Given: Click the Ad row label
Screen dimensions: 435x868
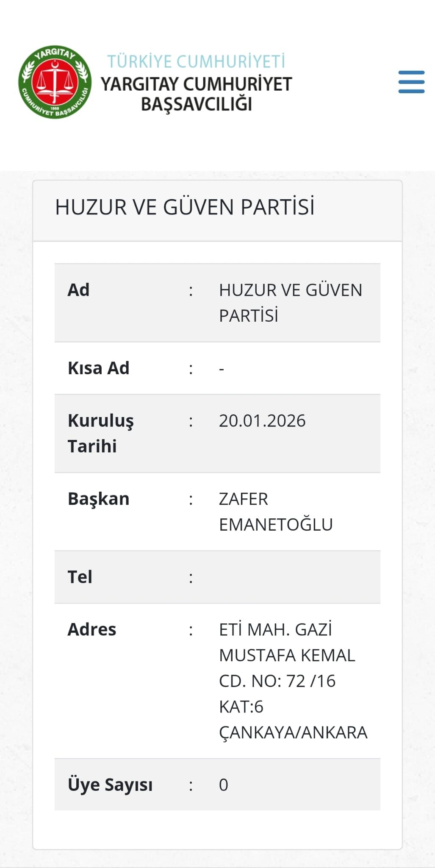Looking at the screenshot, I should click(x=79, y=290).
